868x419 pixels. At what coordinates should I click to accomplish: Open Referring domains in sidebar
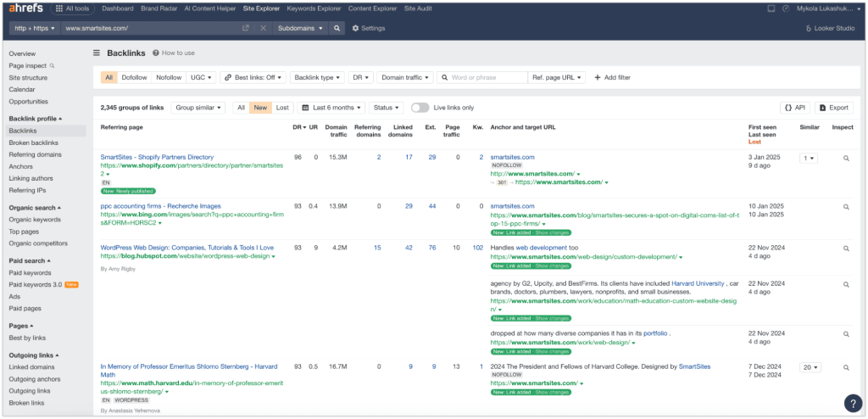[35, 154]
